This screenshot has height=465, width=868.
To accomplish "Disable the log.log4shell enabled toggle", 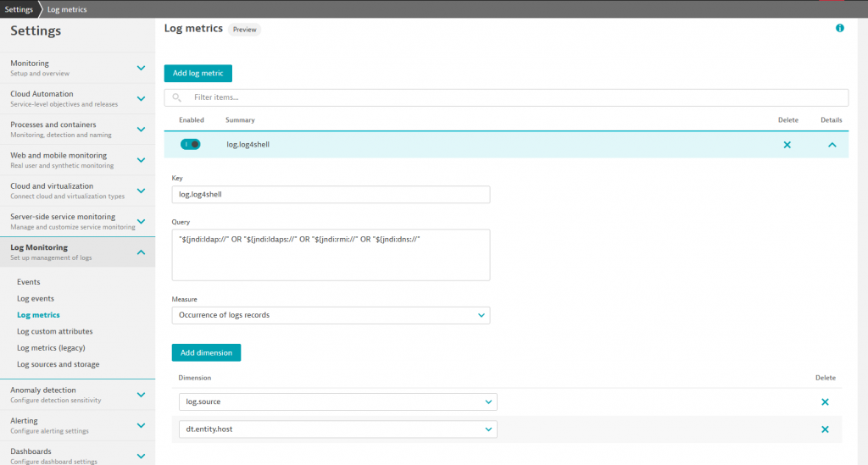I will (x=190, y=145).
